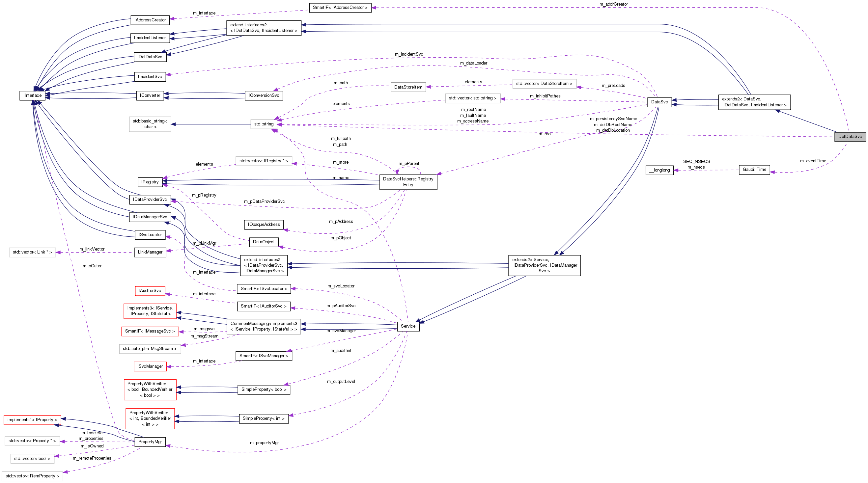
Task: Open the Service class node
Action: coord(408,326)
